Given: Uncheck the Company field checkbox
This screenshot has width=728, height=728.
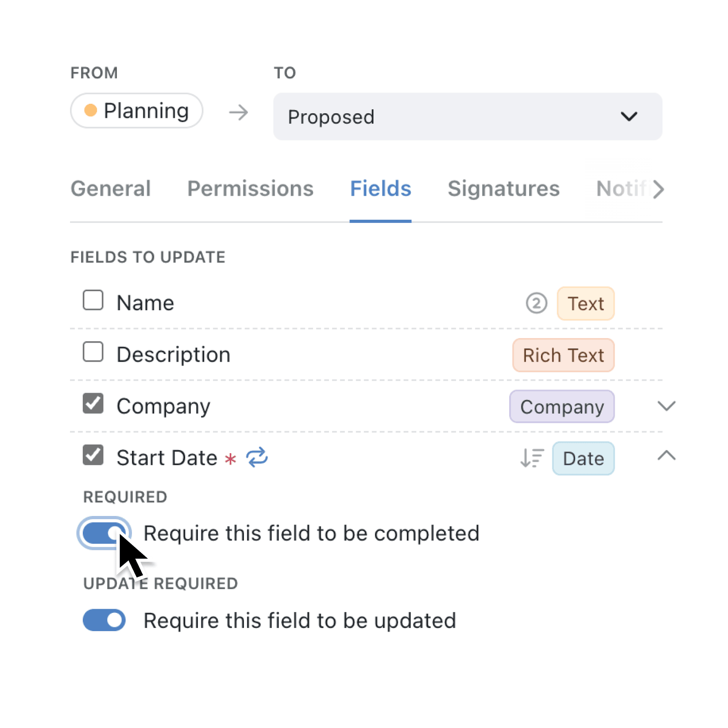Looking at the screenshot, I should click(93, 404).
